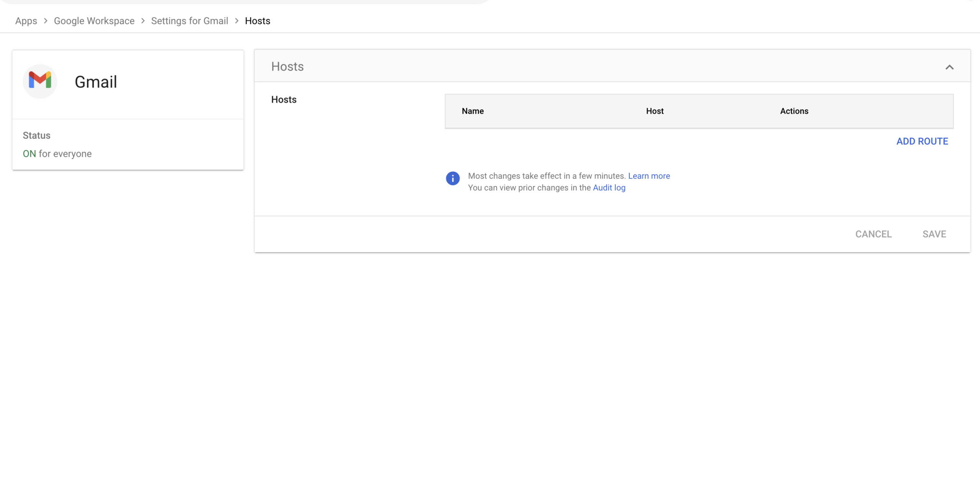Viewport: 980px width, 501px height.
Task: Click the Gmail heading text
Action: click(x=96, y=82)
